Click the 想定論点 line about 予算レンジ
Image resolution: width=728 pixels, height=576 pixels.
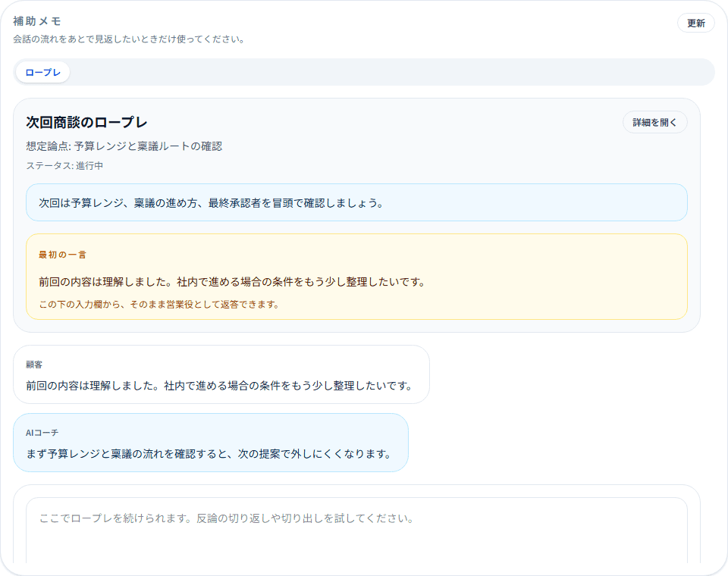[124, 146]
